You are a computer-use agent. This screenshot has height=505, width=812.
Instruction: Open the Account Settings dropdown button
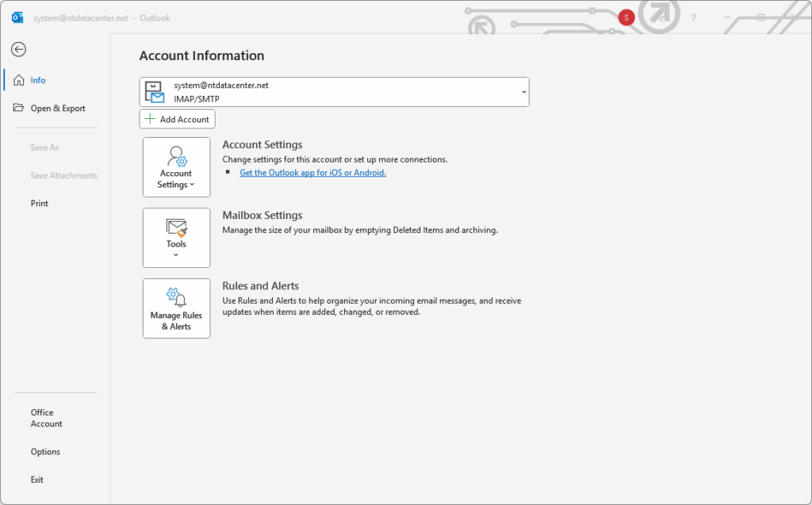[176, 167]
